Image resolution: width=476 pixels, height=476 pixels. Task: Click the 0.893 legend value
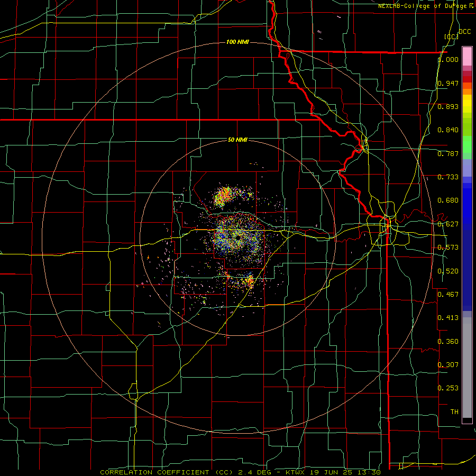coord(448,106)
